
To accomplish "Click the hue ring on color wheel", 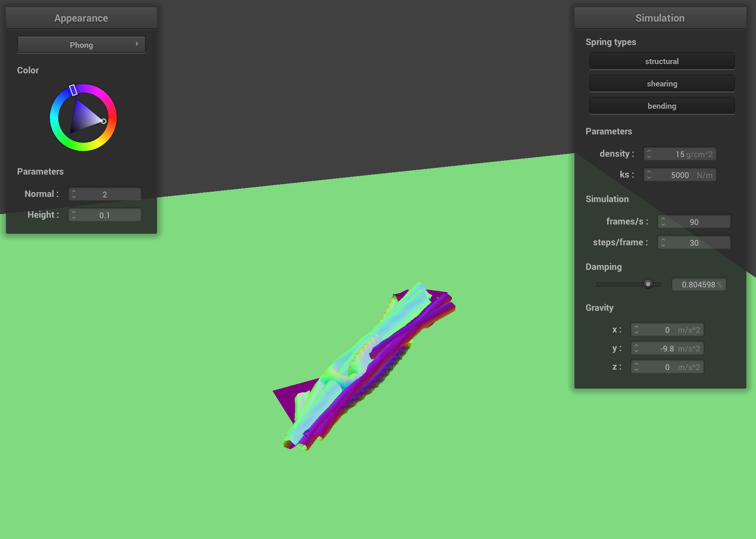I will [54, 118].
